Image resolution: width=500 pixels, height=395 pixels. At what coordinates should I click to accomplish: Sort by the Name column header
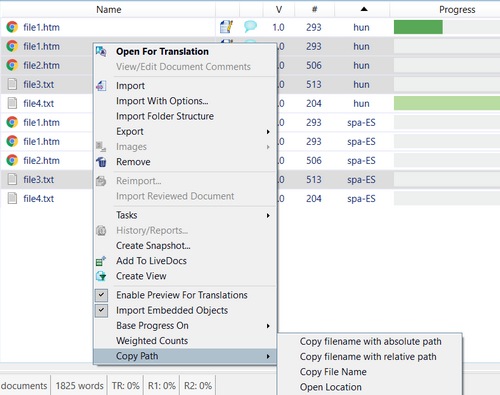point(109,10)
